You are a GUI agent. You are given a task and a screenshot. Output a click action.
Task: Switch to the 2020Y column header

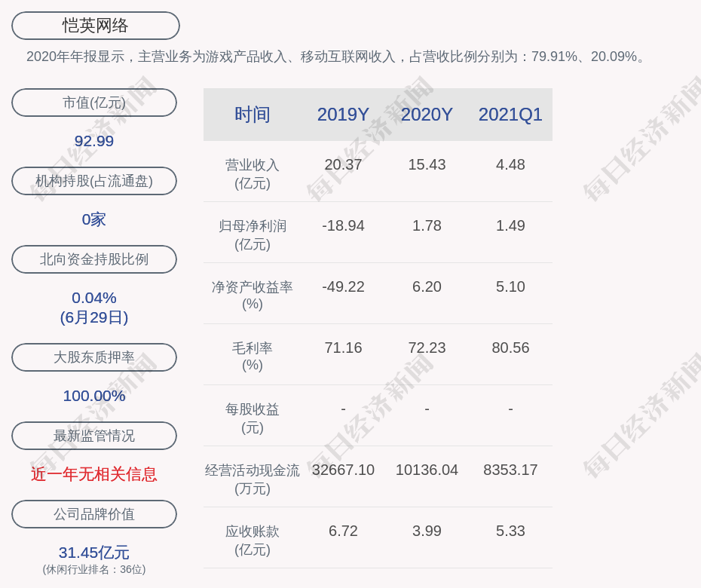pos(427,115)
